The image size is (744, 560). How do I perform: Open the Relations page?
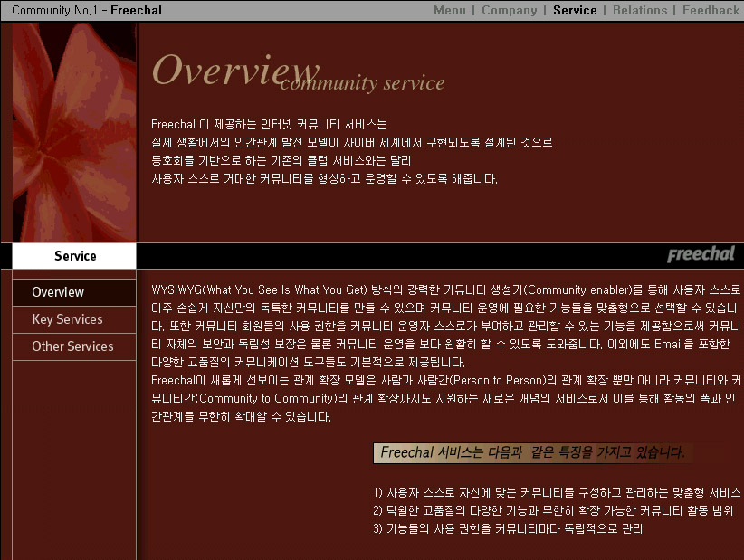click(x=640, y=11)
